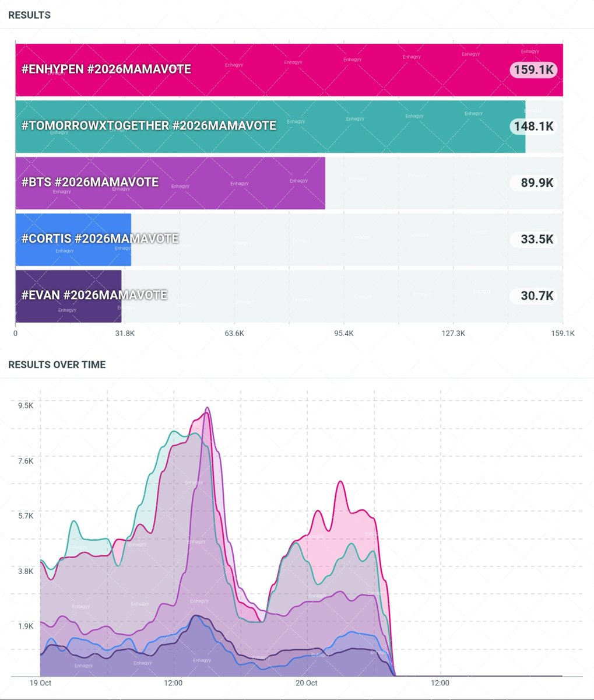594x700 pixels.
Task: Click the #CORTIS #2026MAMAVOTE bar label
Action: pyautogui.click(x=100, y=239)
